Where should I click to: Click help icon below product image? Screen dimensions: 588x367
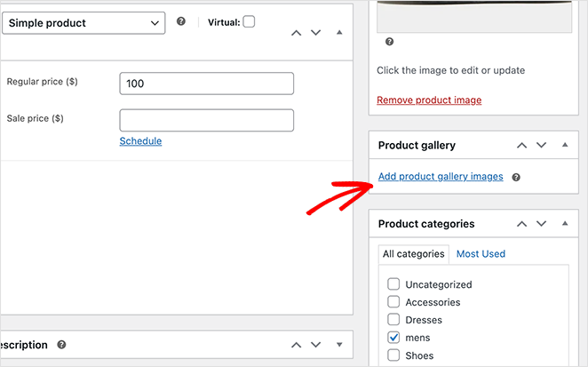389,42
